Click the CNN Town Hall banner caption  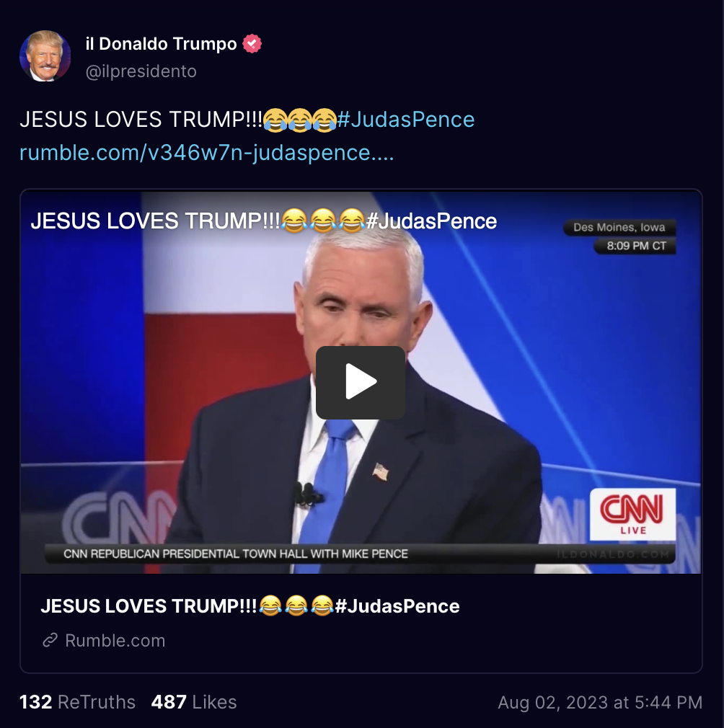(236, 554)
